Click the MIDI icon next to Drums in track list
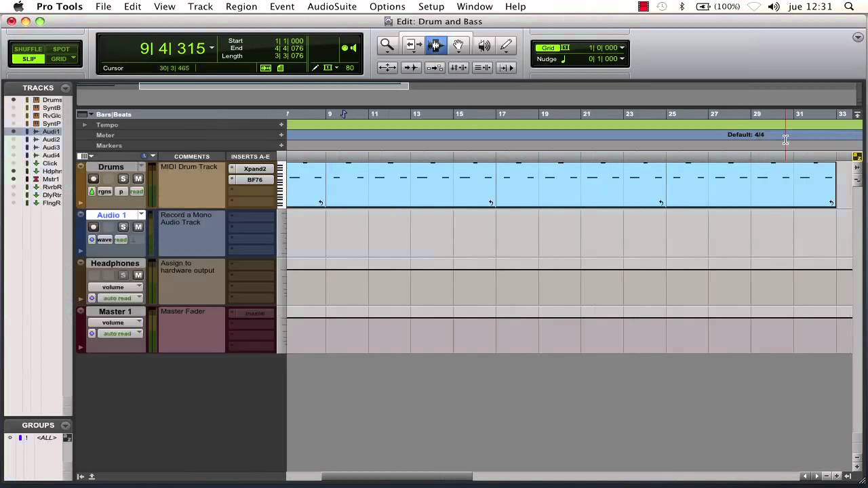 37,100
